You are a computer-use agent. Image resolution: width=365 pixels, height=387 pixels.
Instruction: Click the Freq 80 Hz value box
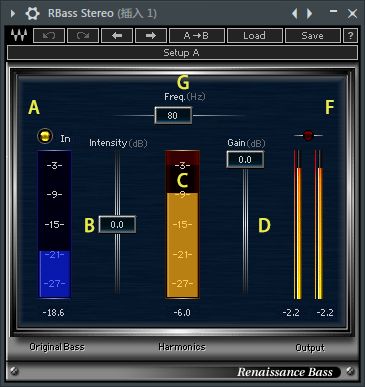[173, 115]
